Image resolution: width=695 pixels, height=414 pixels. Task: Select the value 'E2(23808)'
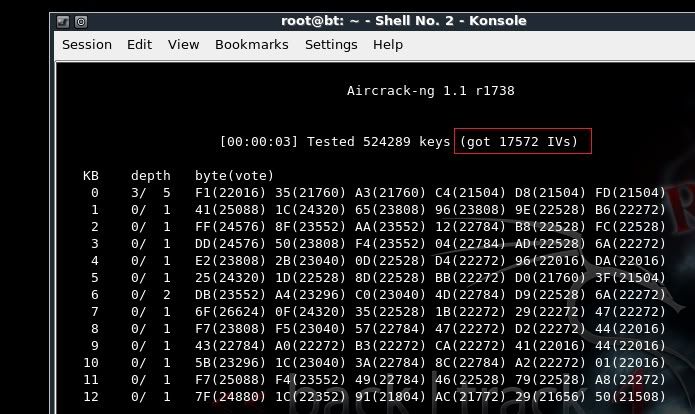(230, 261)
